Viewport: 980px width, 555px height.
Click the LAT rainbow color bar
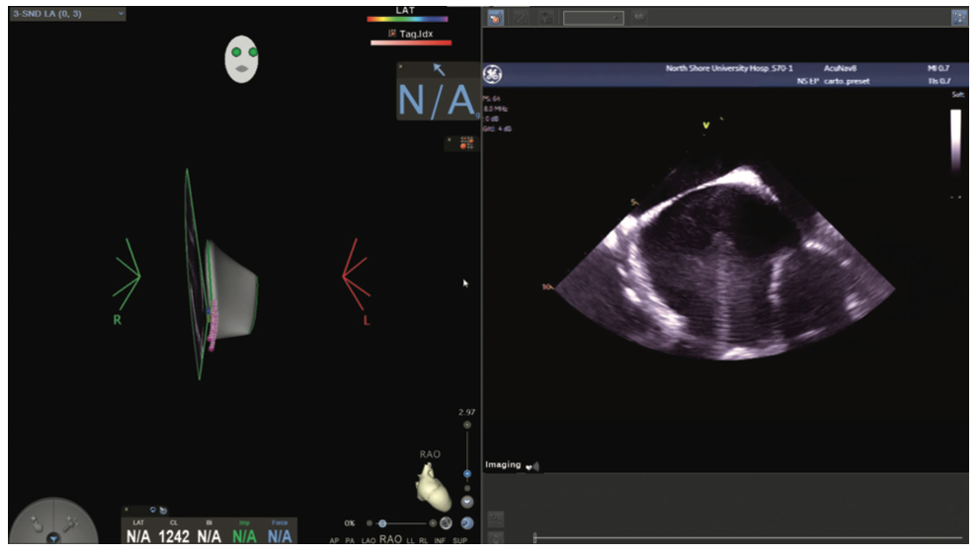pyautogui.click(x=407, y=20)
